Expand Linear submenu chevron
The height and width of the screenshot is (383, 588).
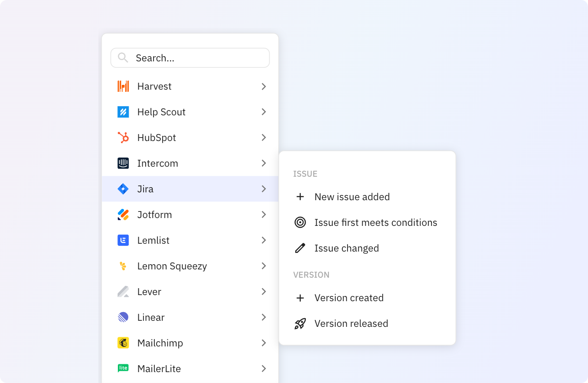264,317
